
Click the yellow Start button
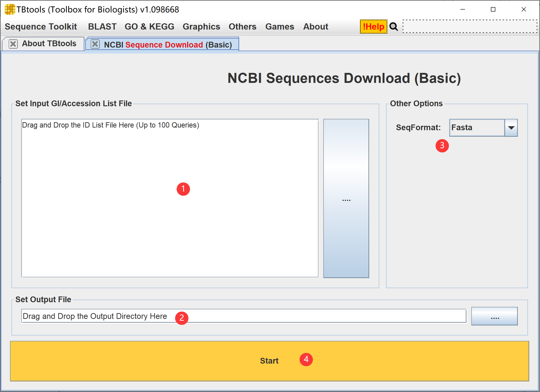(x=270, y=361)
